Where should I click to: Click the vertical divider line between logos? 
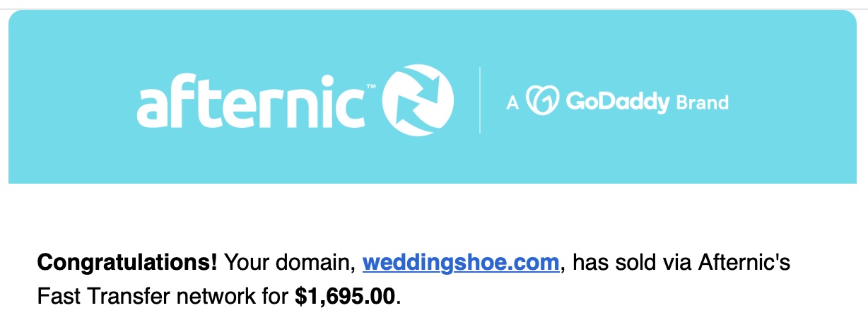pos(480,100)
